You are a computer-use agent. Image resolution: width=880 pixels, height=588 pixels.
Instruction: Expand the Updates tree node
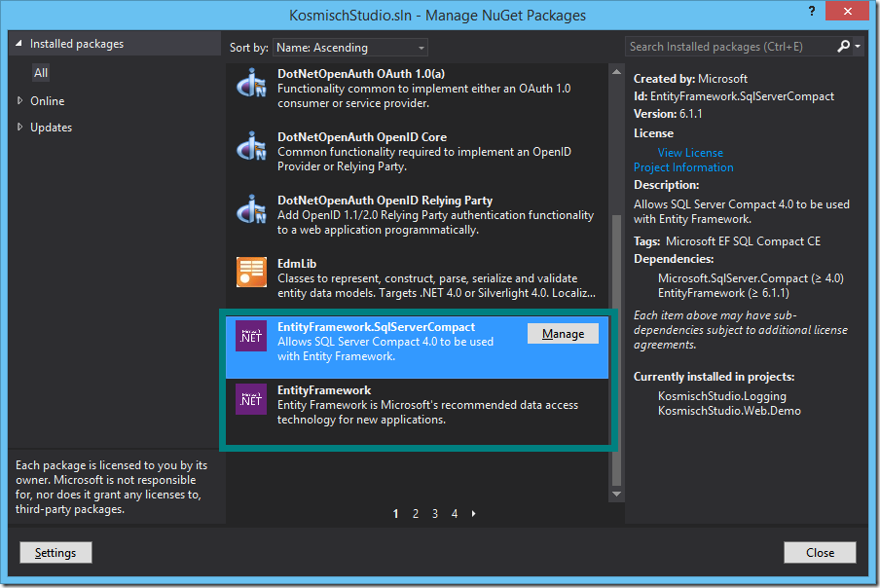pos(19,128)
